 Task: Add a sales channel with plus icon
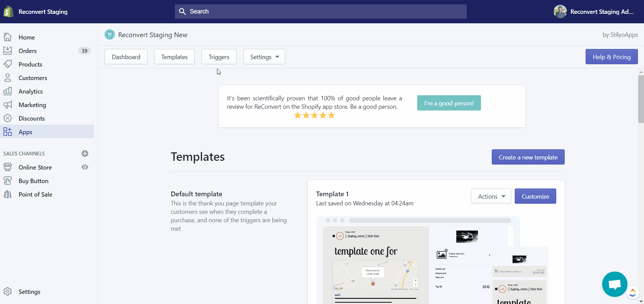click(x=85, y=153)
